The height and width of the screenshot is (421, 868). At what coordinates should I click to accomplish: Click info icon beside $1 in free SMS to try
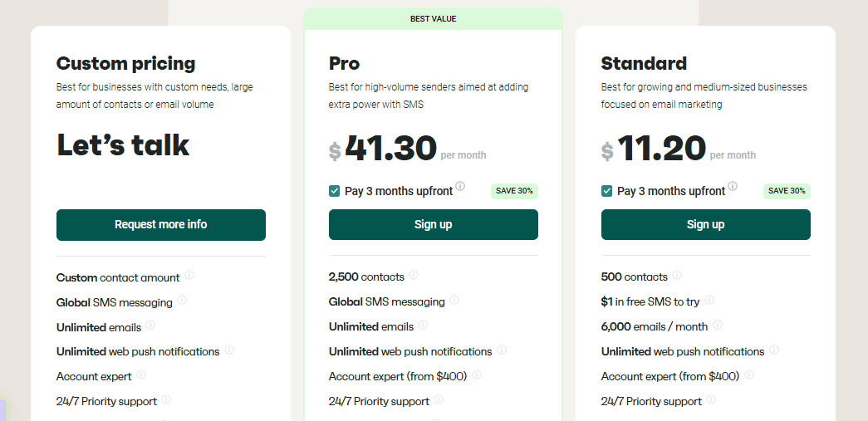point(709,300)
